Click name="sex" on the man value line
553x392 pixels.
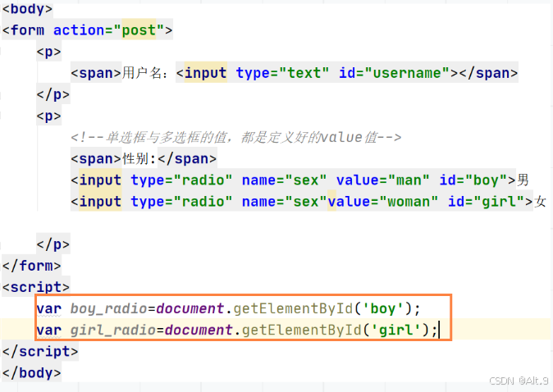284,180
